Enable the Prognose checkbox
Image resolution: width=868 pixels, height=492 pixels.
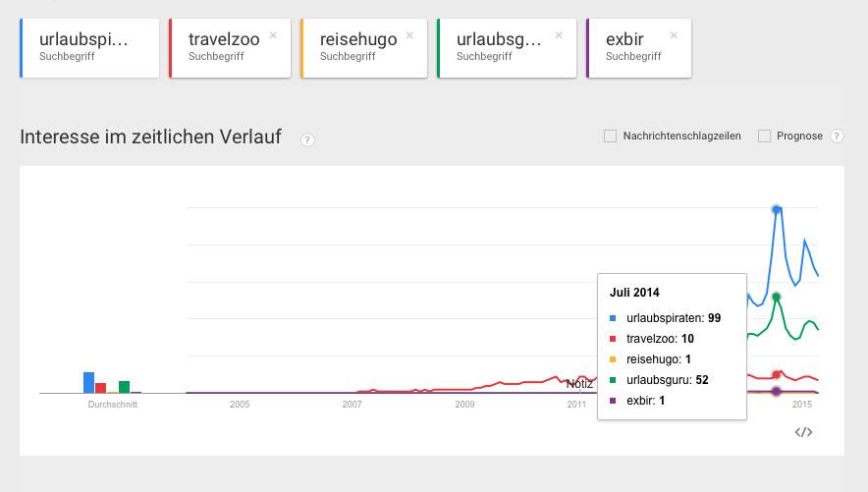pyautogui.click(x=764, y=137)
